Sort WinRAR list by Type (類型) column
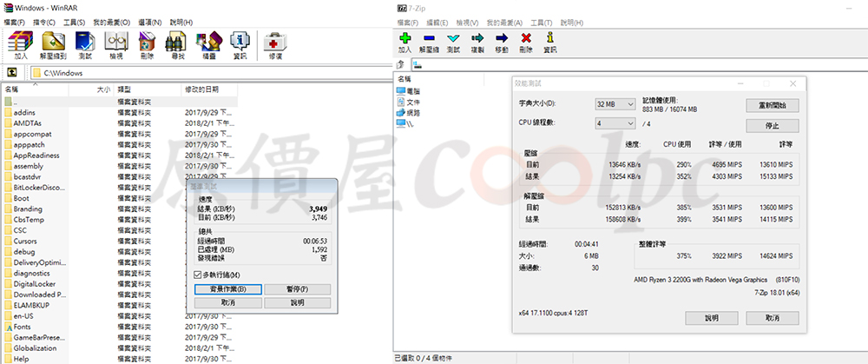The width and height of the screenshot is (868, 364). click(148, 89)
